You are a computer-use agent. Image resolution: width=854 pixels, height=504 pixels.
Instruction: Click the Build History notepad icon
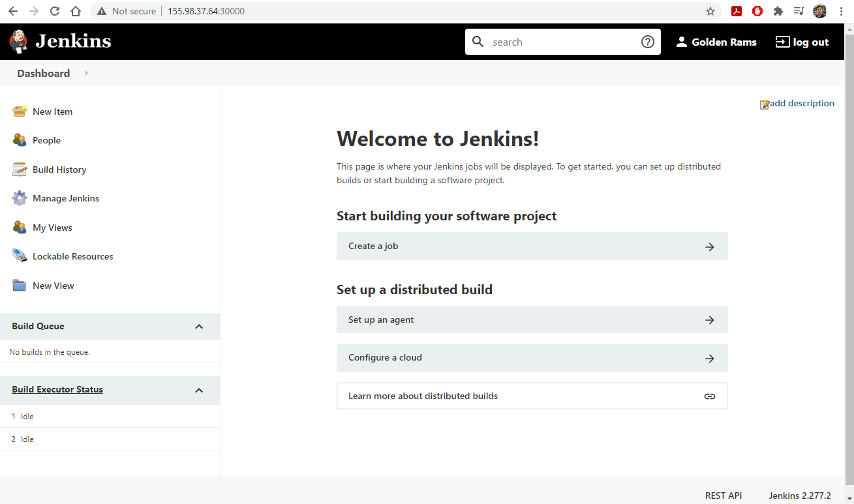[19, 170]
